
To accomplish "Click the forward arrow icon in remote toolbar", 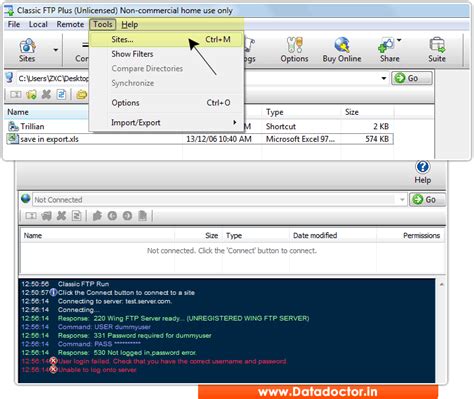I will click(x=127, y=216).
